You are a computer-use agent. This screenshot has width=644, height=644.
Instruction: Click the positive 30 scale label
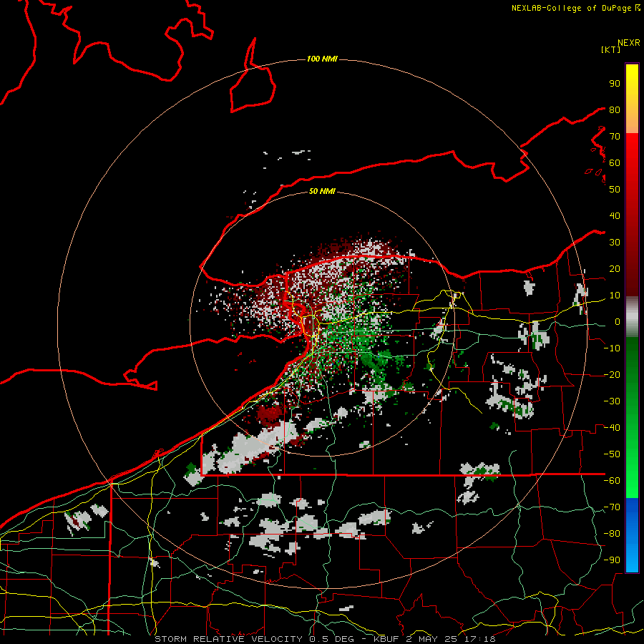(x=615, y=243)
